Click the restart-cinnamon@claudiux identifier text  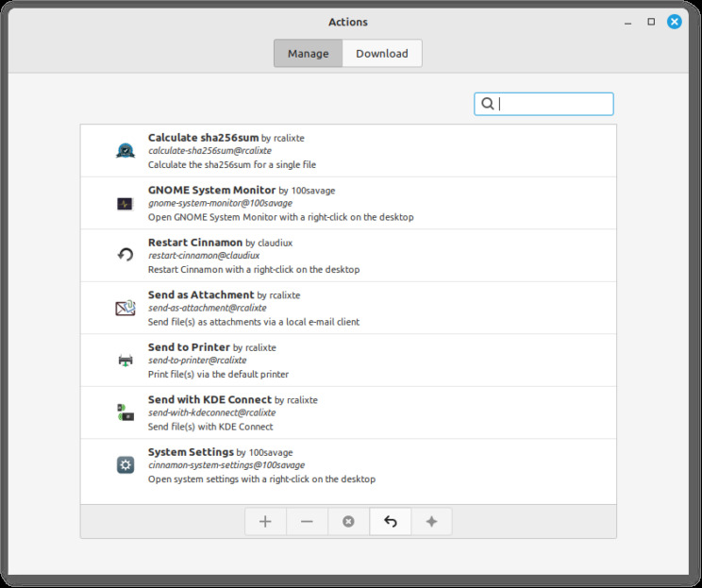pos(204,256)
